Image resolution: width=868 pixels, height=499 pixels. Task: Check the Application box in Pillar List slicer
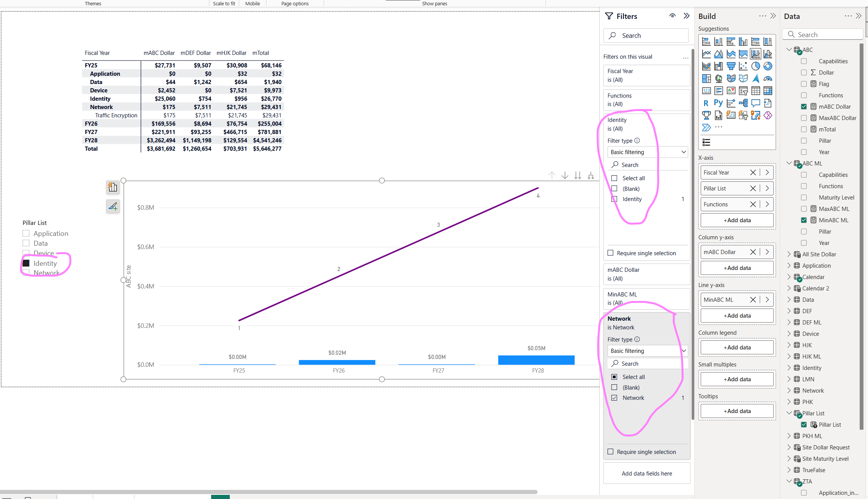tap(26, 233)
